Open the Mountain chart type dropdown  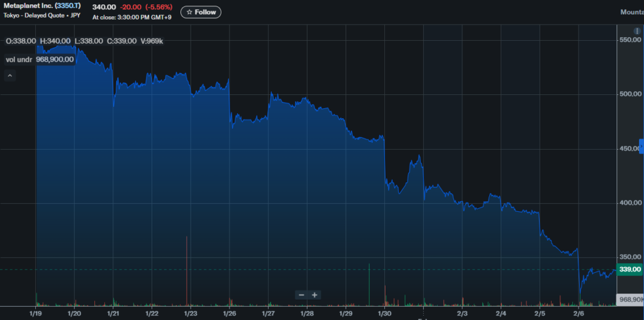coord(631,12)
